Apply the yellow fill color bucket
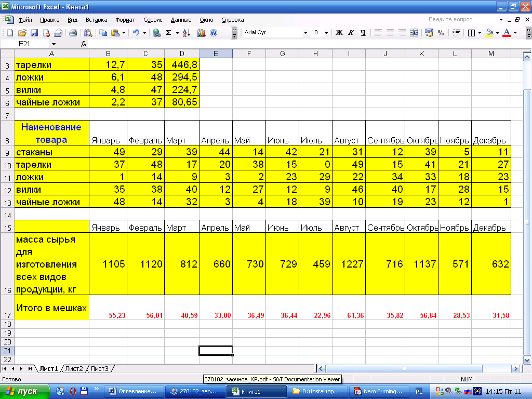This screenshot has width=532, height=399. click(x=488, y=33)
